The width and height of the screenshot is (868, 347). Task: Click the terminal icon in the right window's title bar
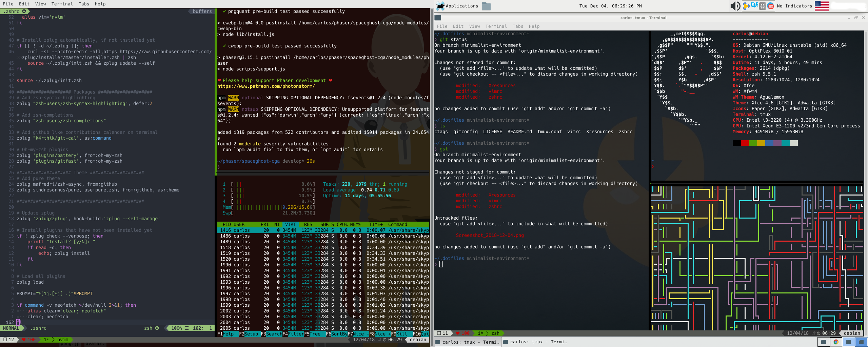point(438,18)
